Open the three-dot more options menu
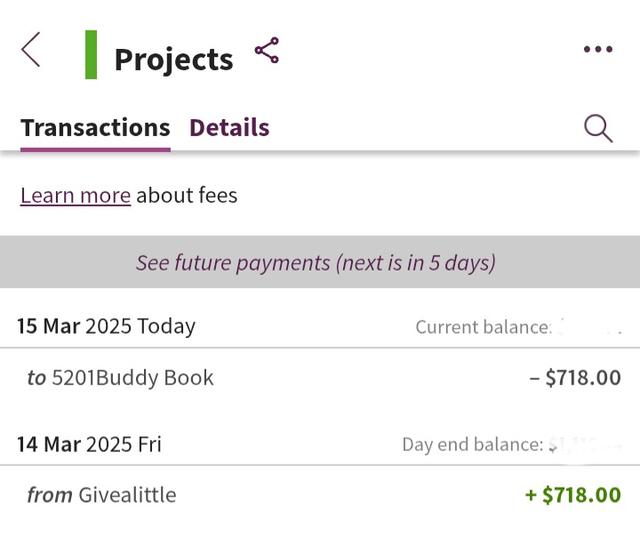 point(597,50)
